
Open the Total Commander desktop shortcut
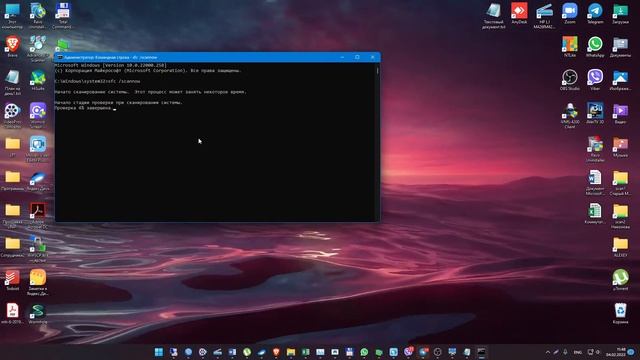click(x=62, y=16)
